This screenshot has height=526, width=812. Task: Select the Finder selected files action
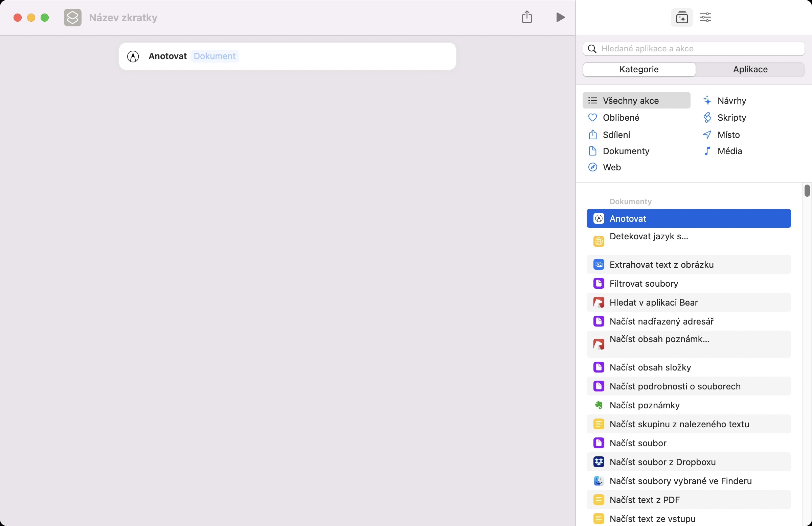point(680,481)
